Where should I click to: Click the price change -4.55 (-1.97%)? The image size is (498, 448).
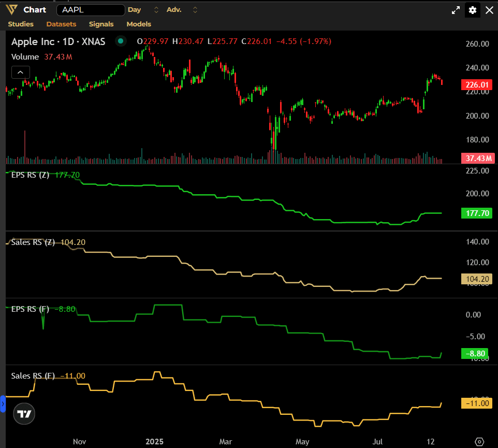point(304,41)
